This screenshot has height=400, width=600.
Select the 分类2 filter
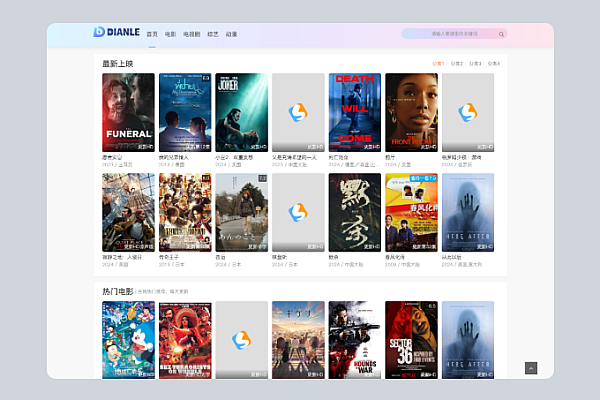[457, 64]
